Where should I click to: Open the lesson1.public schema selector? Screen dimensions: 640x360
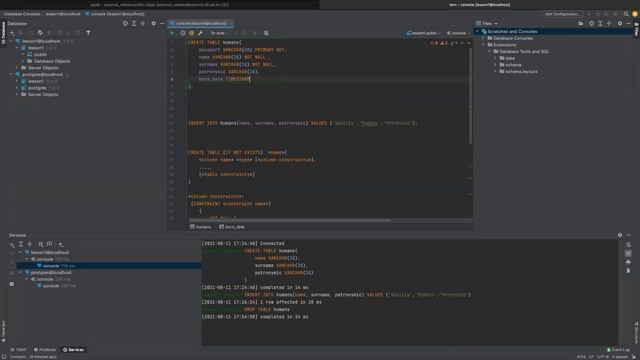click(x=423, y=33)
